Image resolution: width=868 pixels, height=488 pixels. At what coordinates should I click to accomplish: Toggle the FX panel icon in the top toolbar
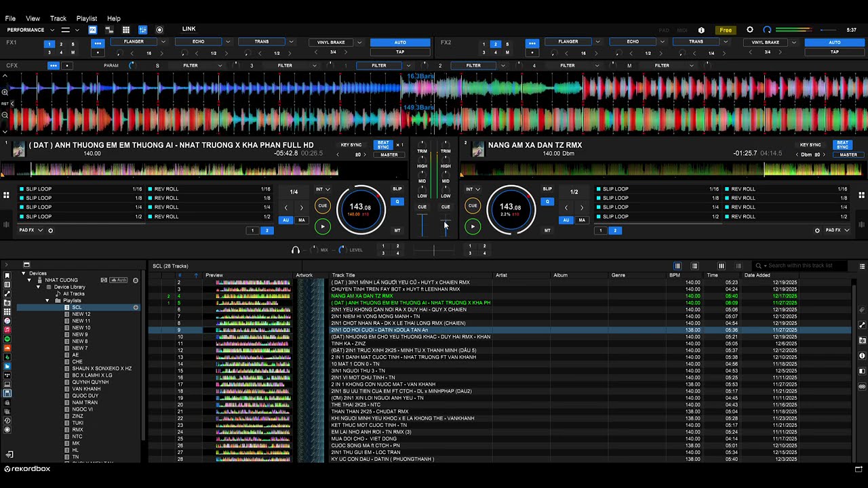(92, 30)
